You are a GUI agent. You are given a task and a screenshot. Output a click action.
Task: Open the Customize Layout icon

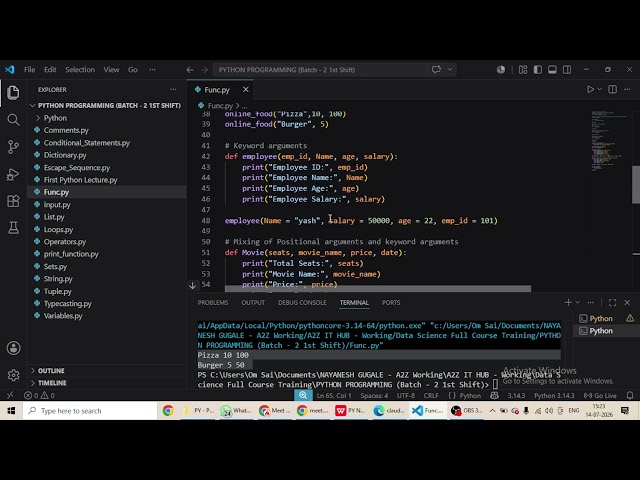point(523,70)
